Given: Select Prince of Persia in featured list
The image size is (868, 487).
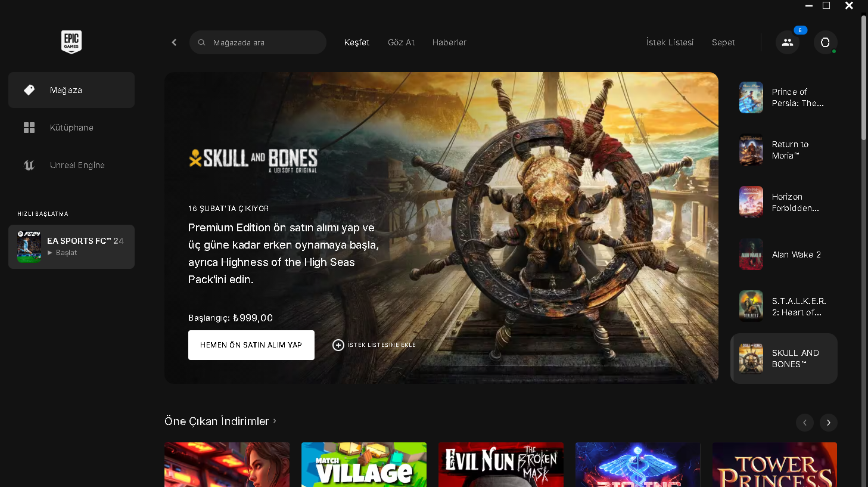Looking at the screenshot, I should click(784, 97).
